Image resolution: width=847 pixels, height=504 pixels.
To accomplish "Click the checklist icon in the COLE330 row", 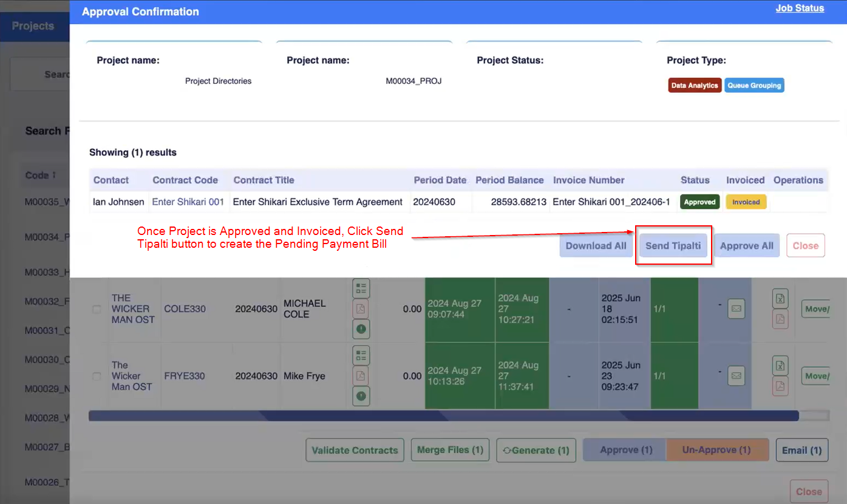I will (361, 288).
